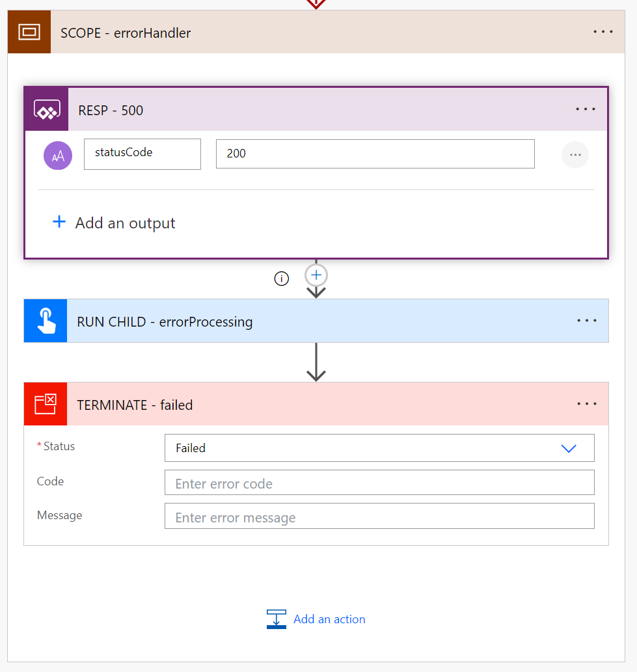Open RESP - 500 ellipsis menu
Viewport: 637px width, 672px height.
[x=586, y=109]
